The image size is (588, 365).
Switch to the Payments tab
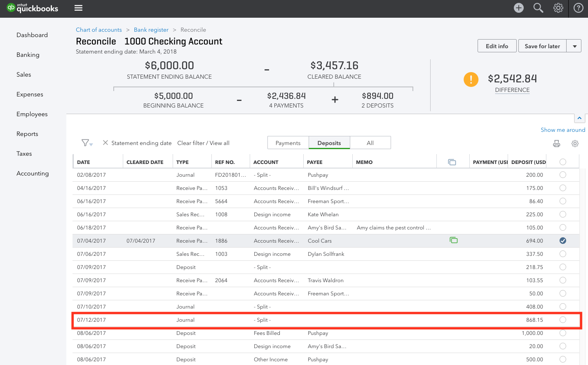288,143
